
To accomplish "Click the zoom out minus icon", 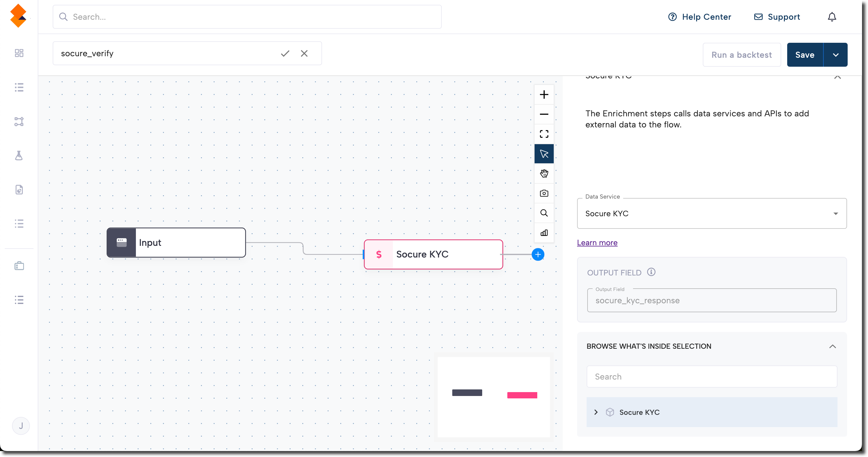I will [x=544, y=115].
